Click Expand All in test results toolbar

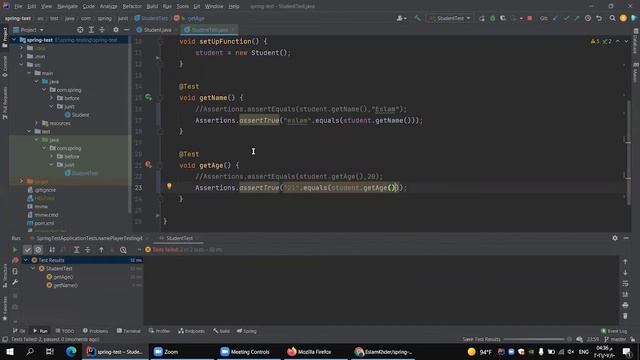tap(76, 250)
